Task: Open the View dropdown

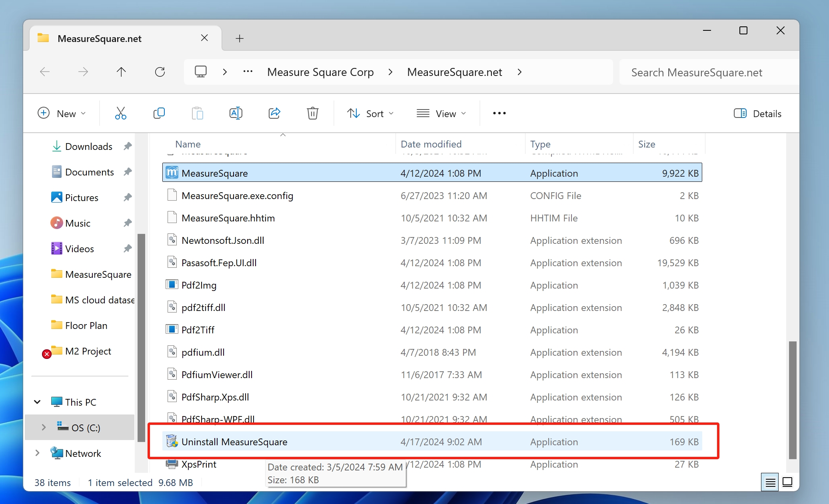Action: pos(441,114)
